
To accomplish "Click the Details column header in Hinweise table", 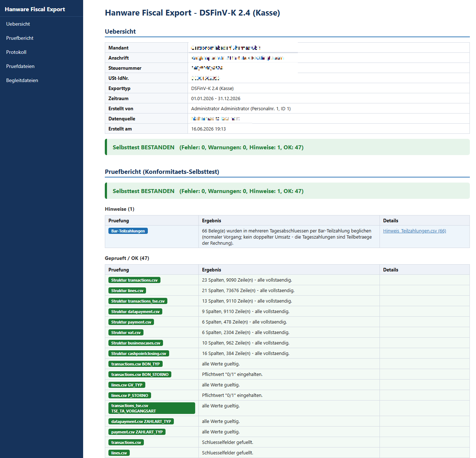I will tap(391, 221).
